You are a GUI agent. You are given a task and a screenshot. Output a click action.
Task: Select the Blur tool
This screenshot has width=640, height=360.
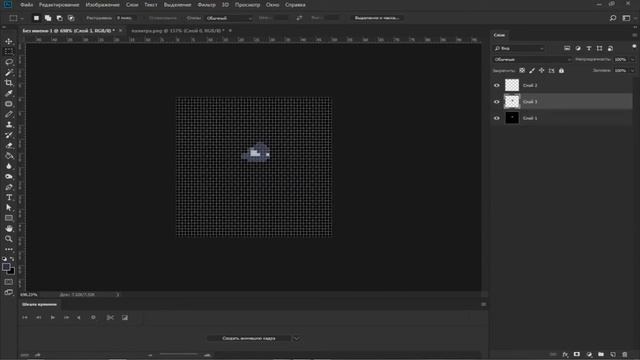[9, 166]
